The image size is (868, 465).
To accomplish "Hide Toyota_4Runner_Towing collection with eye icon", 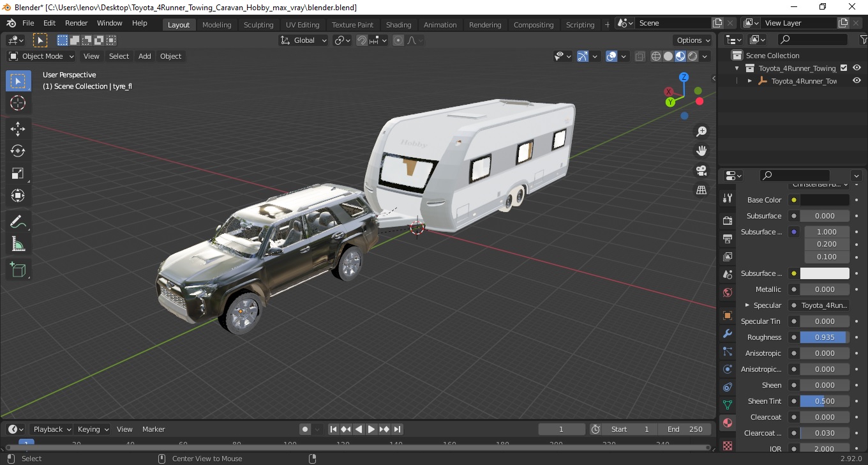I will [857, 68].
